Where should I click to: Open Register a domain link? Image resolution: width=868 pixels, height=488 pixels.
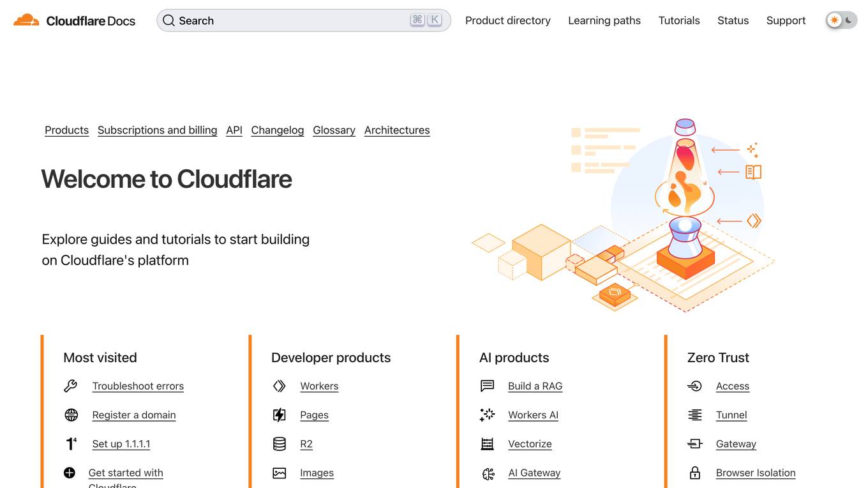pos(134,415)
